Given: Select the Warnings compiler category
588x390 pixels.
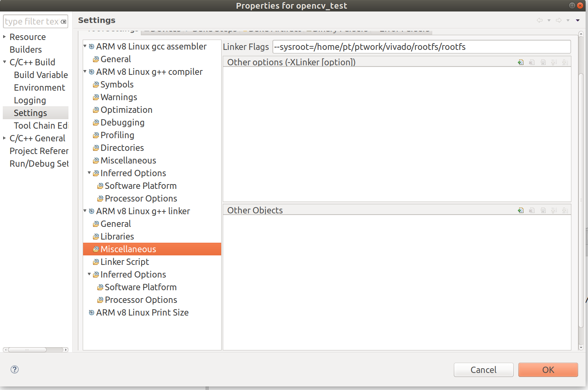Looking at the screenshot, I should click(119, 97).
